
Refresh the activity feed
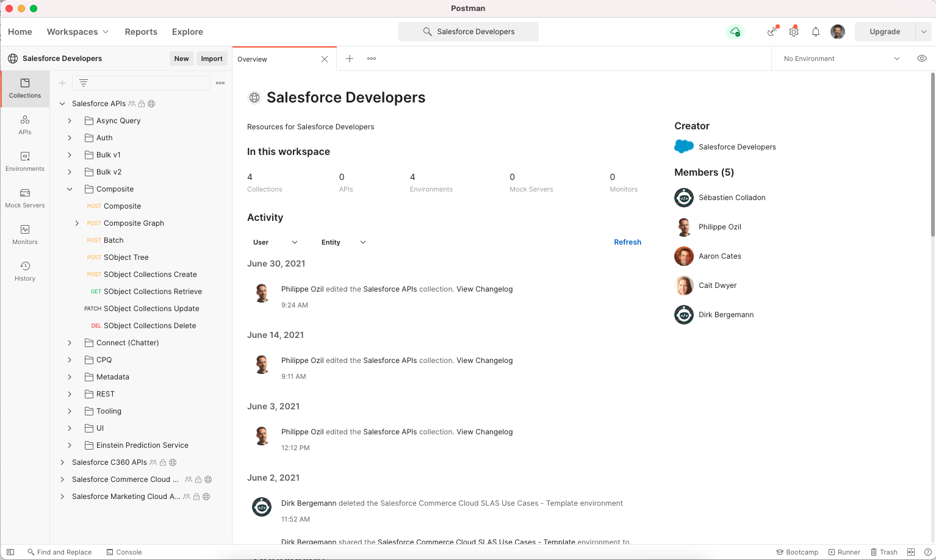[x=627, y=242]
